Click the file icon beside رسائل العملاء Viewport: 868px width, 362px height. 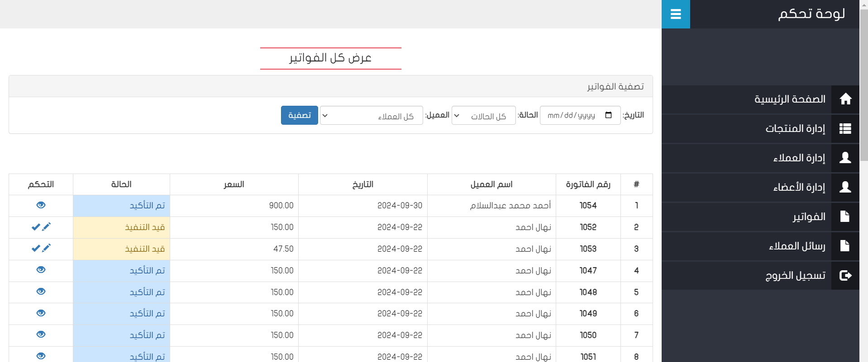[x=845, y=246]
